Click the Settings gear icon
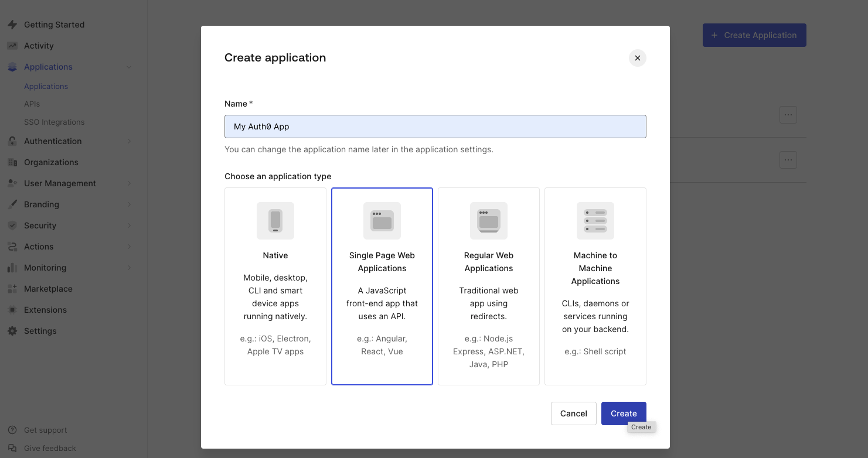The image size is (868, 458). tap(12, 330)
